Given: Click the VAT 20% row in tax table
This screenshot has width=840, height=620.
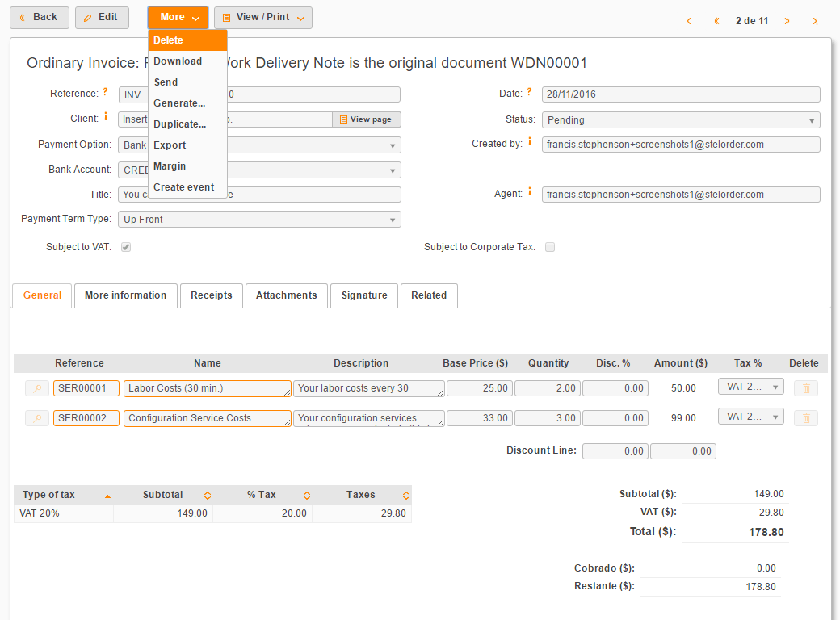Looking at the screenshot, I should [x=212, y=513].
